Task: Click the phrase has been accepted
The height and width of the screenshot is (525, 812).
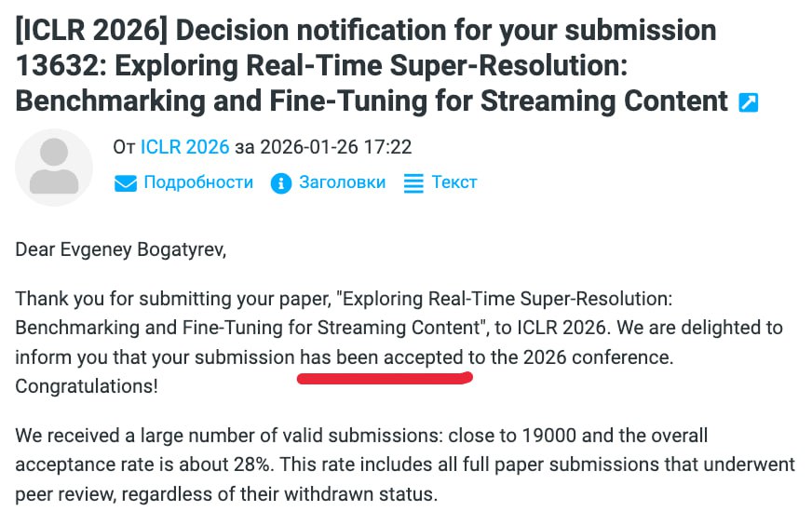Action: pos(381,357)
